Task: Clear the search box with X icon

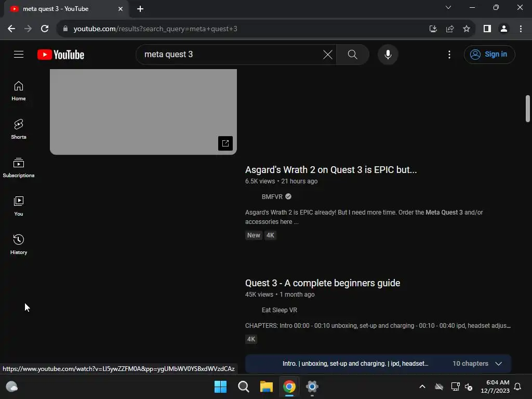Action: coord(328,54)
